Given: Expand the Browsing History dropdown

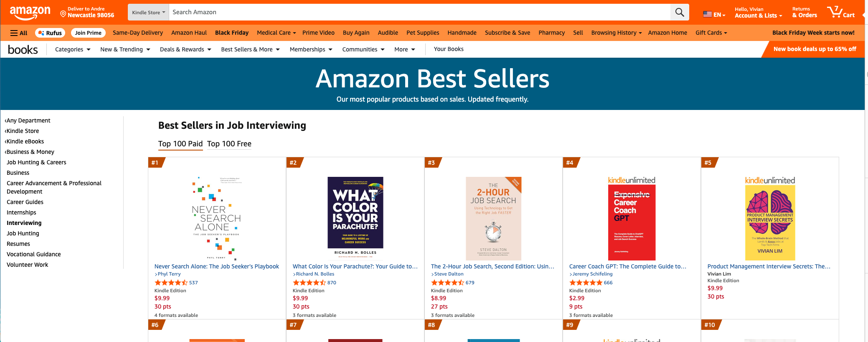Looking at the screenshot, I should pos(616,33).
